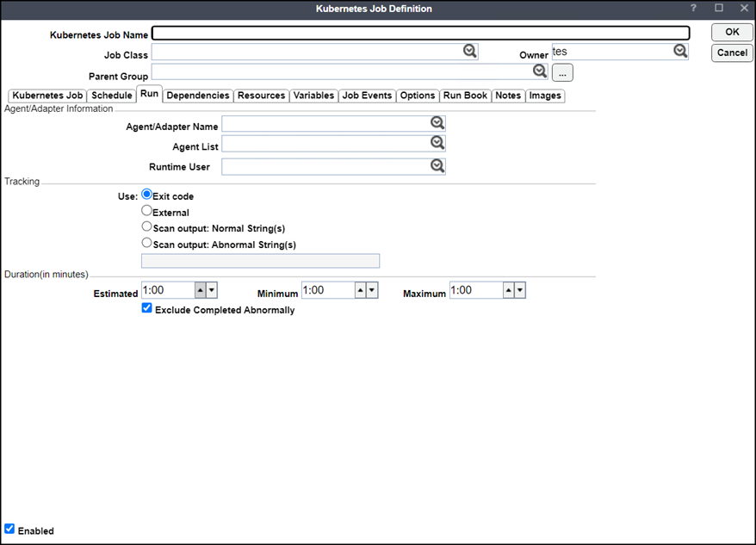Select Scan output: Abnormal String(s) option
This screenshot has width=756, height=545.
click(146, 243)
